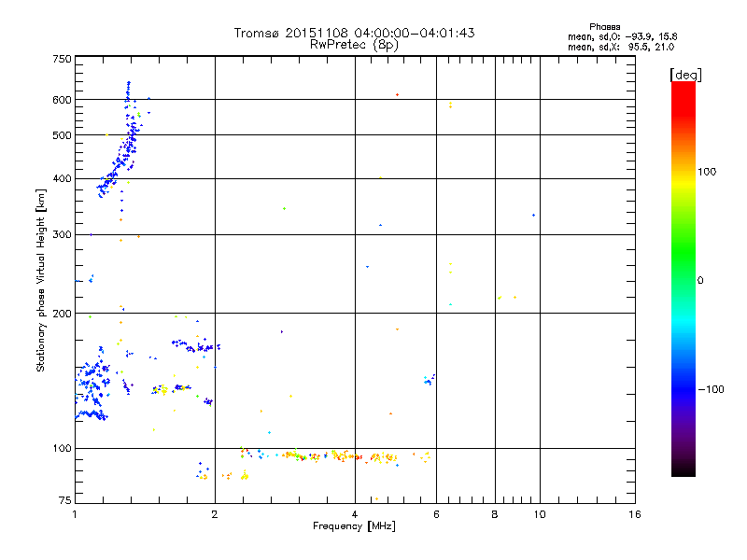Click the 'Stationary phase Virtual Height [km]' axis label
Image resolution: width=747 pixels, height=560 pixels.
[40, 280]
